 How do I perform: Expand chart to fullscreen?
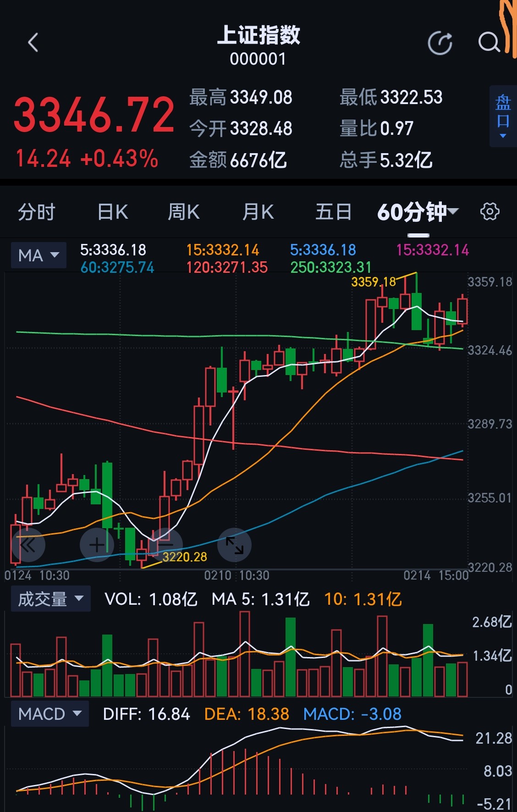tap(235, 545)
